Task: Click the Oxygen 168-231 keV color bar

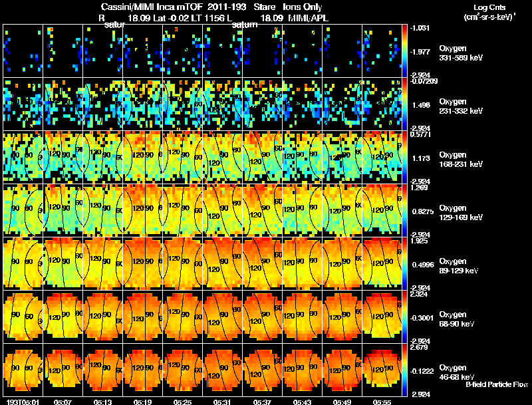Action: click(x=404, y=157)
